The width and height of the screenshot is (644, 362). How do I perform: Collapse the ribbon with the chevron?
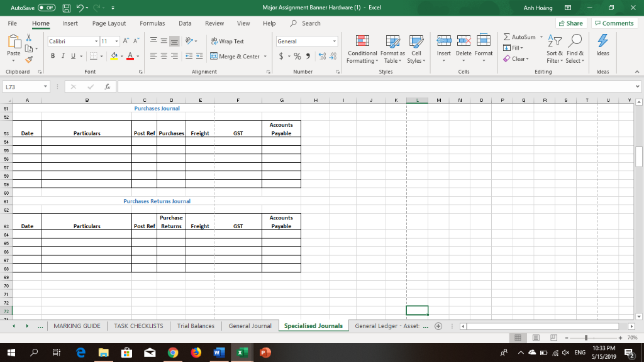coord(637,72)
